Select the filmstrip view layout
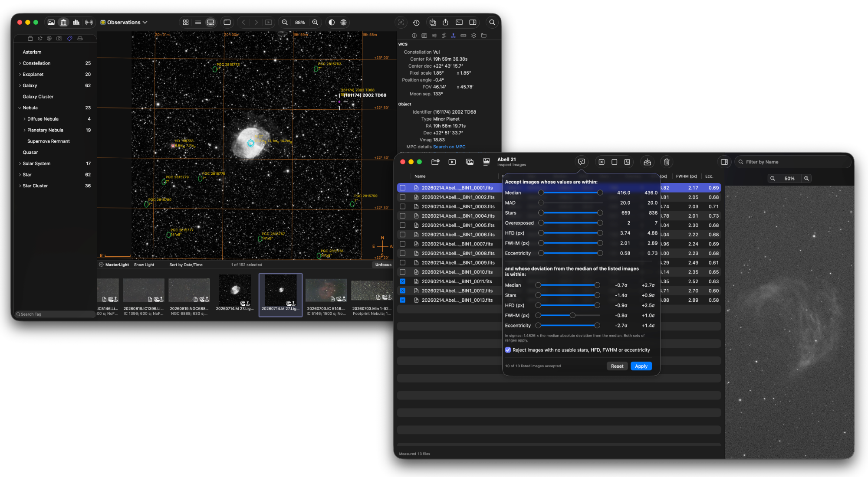 [x=210, y=22]
